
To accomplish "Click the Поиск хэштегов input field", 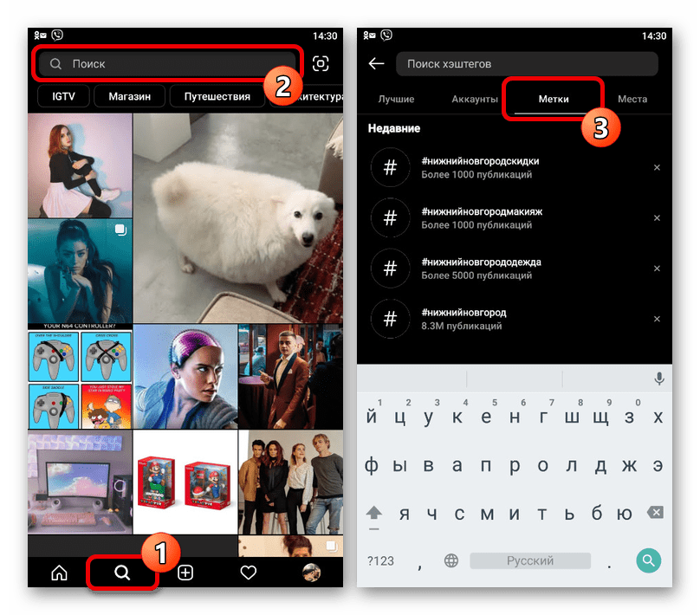I will click(x=527, y=64).
